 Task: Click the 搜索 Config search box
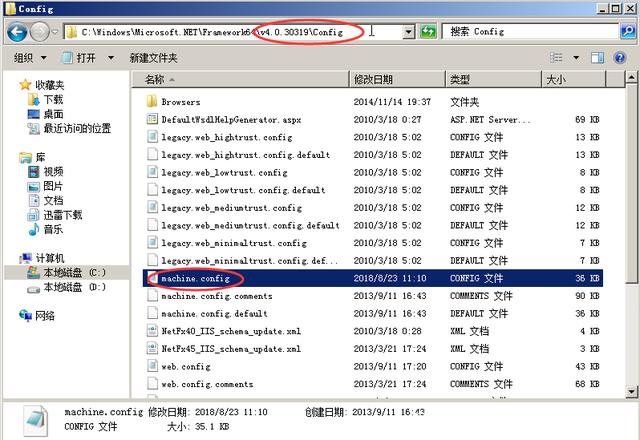coord(530,31)
